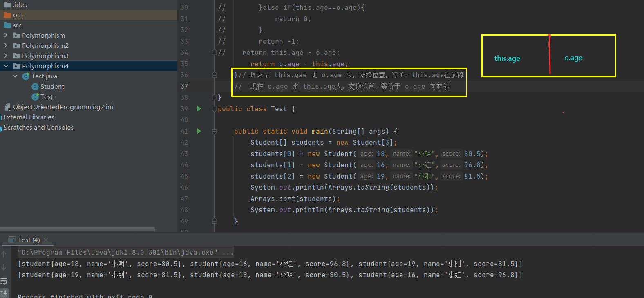Expand the Polymorphism2 package
The image size is (644, 298).
(x=6, y=45)
